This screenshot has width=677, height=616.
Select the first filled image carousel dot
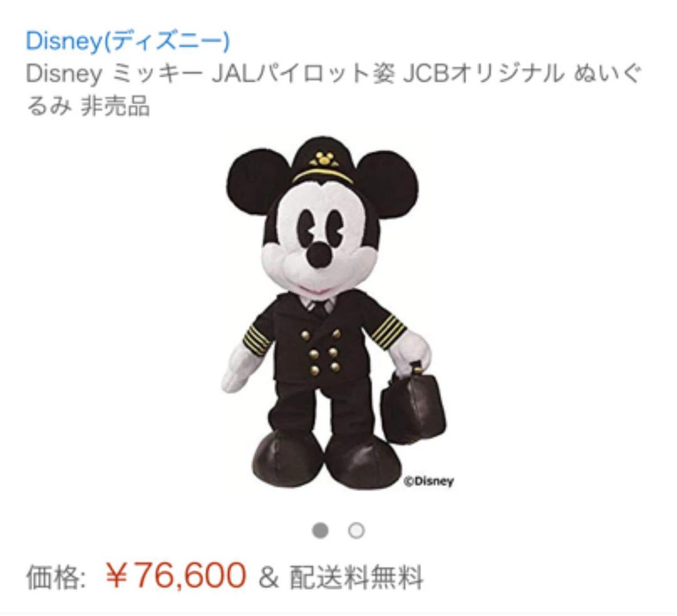(320, 530)
